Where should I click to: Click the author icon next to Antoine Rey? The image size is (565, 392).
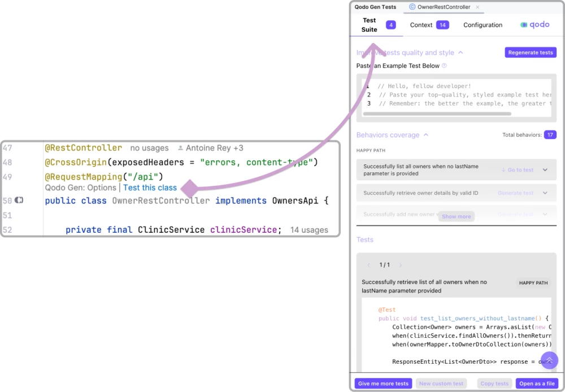180,148
